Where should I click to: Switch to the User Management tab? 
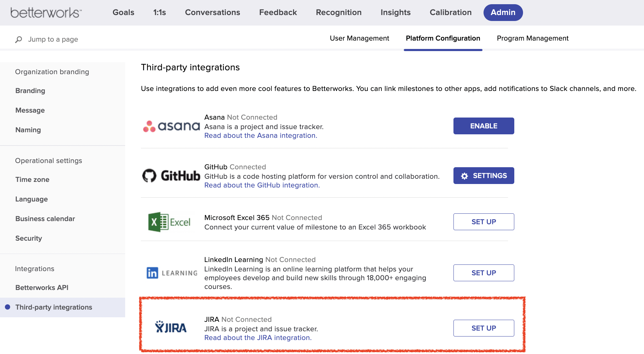click(359, 38)
